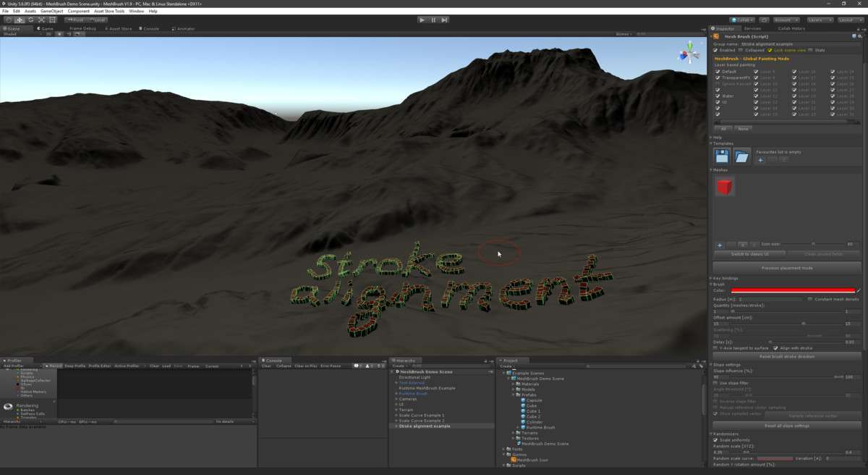The height and width of the screenshot is (475, 868).
Task: Toggle Scale uniformly checkbox
Action: pyautogui.click(x=716, y=440)
